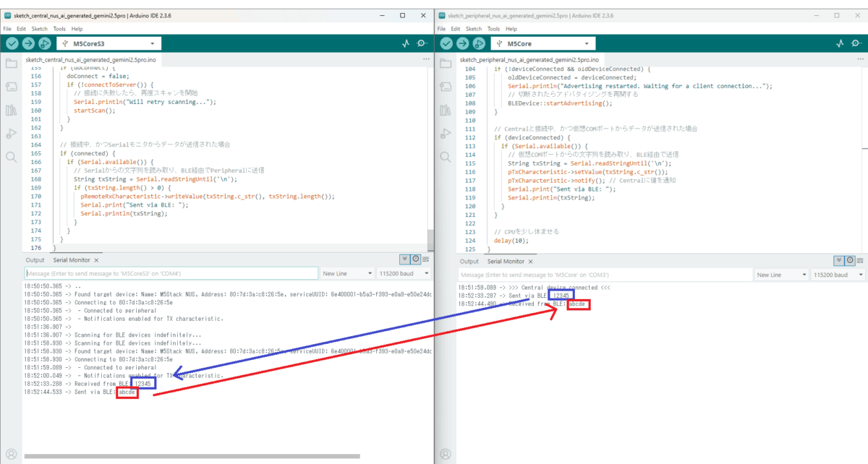Select Serial Monitor tab in M5CoreS3 window
Viewport: 868px width, 464px height.
[72, 260]
